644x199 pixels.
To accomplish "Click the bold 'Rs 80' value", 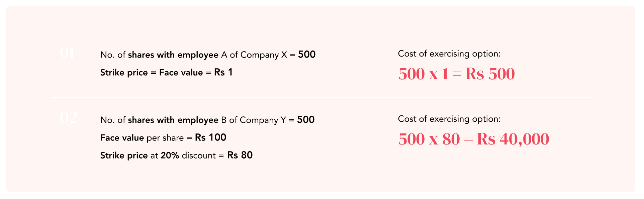I will click(x=240, y=155).
